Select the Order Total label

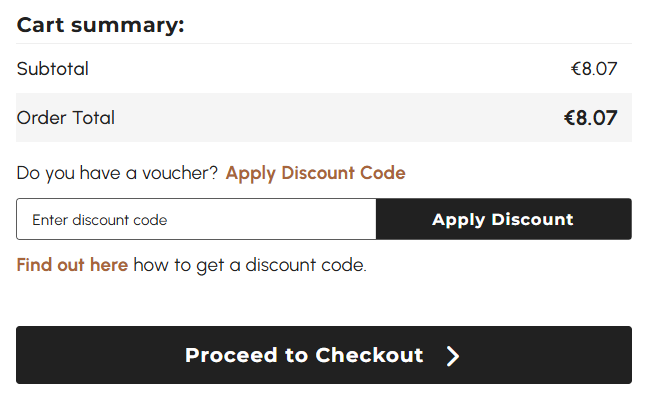point(66,118)
